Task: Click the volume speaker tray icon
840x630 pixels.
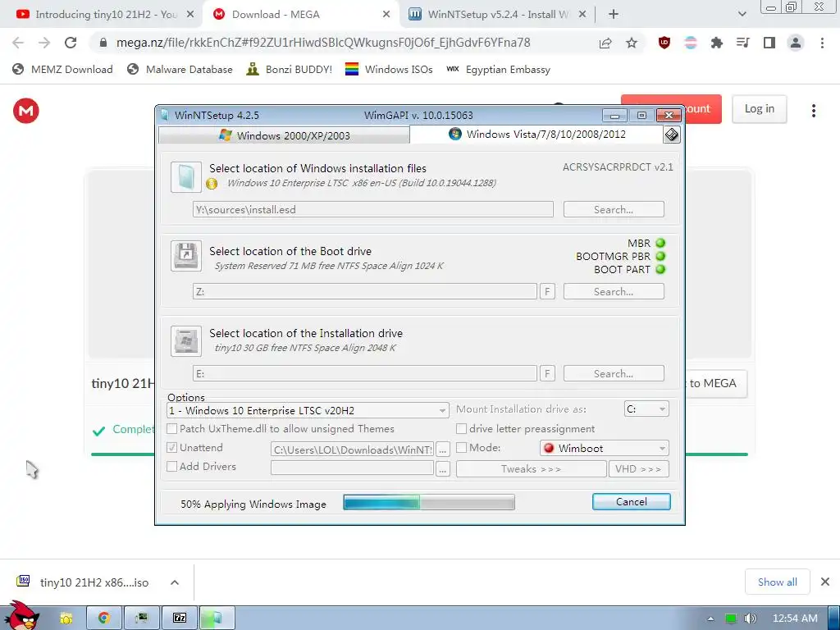Action: pyautogui.click(x=750, y=619)
